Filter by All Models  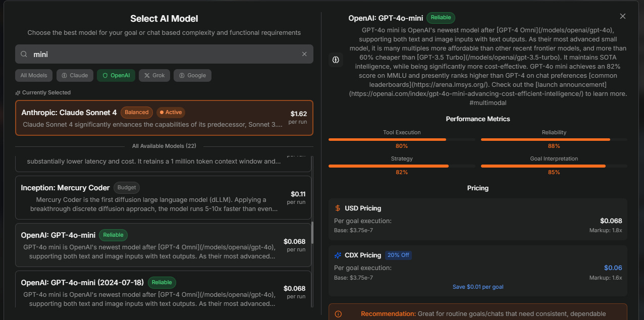coord(34,75)
